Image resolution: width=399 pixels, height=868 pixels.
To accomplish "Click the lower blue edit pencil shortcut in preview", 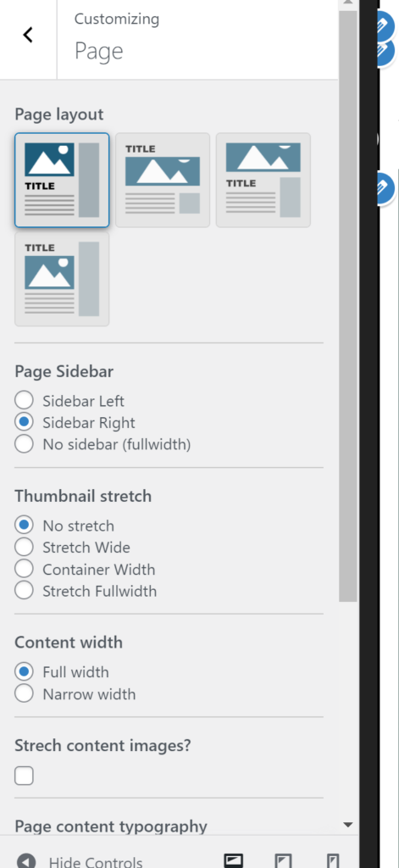I will coord(384,188).
